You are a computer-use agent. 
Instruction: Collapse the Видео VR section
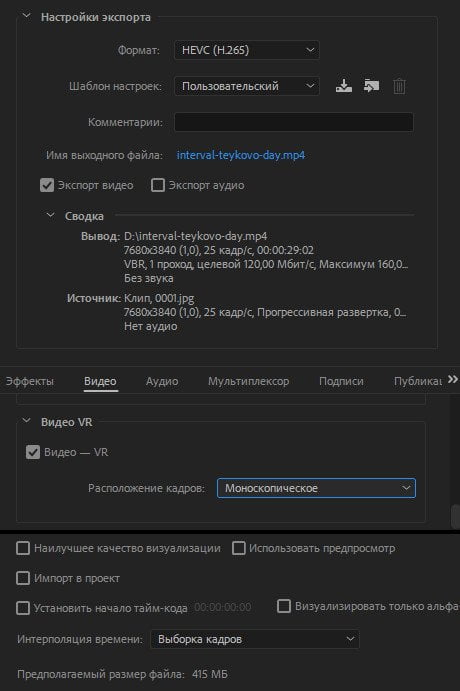pos(26,421)
